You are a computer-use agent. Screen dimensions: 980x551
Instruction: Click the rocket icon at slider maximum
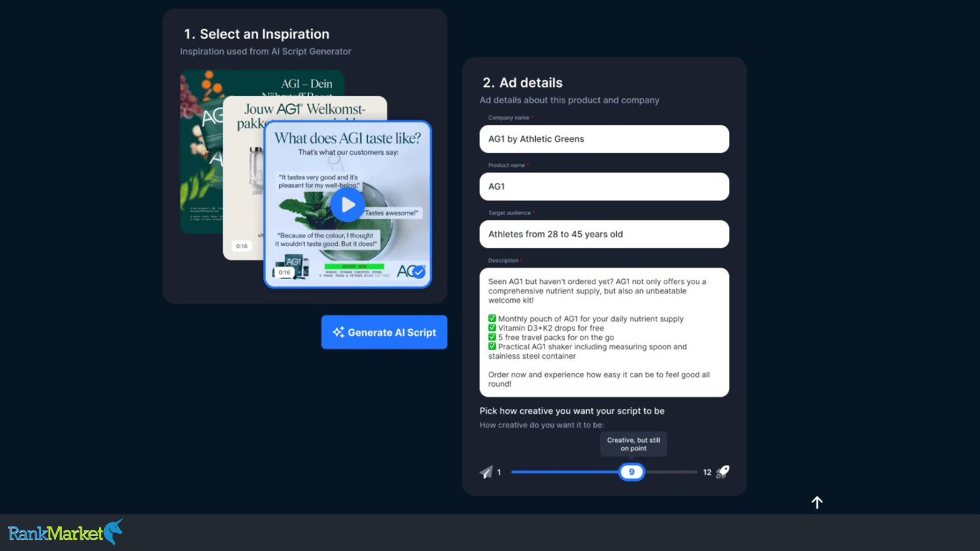coord(722,472)
